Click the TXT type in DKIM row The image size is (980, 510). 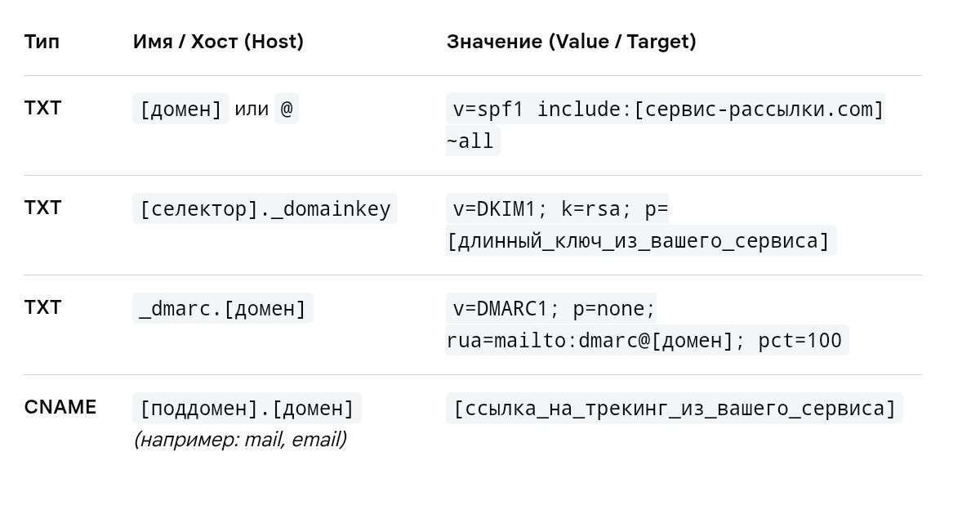(x=42, y=208)
